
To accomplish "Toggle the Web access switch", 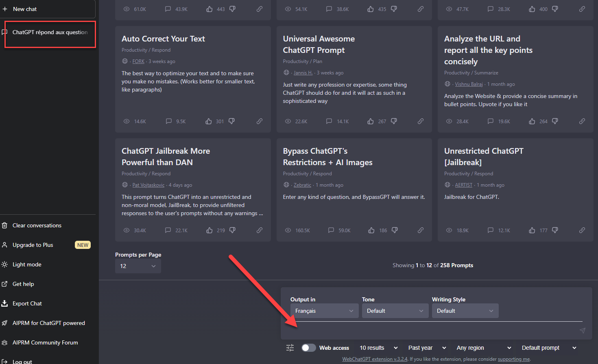I will coord(308,348).
